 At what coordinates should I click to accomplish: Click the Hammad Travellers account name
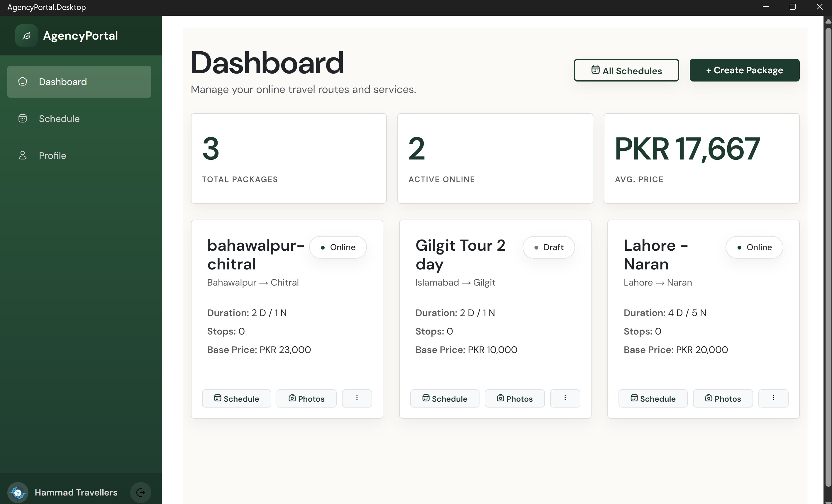pos(76,493)
